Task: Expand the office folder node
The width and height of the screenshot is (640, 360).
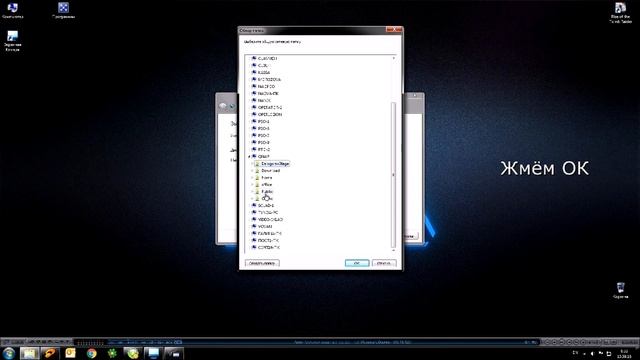Action: [x=252, y=184]
